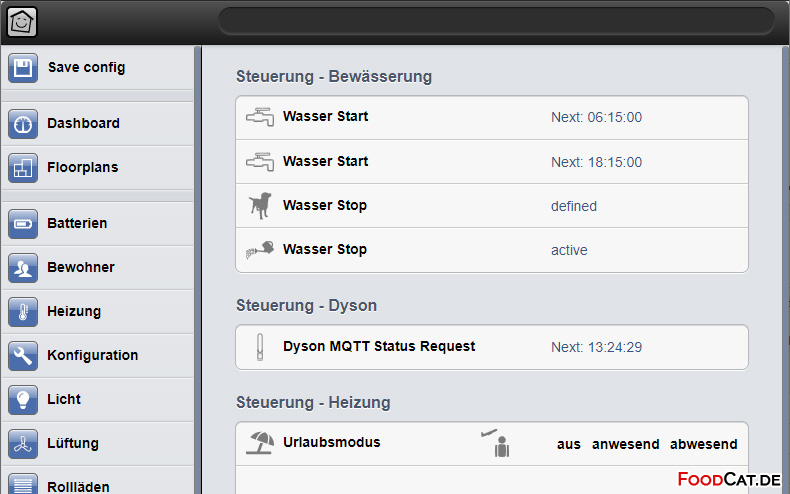Open Dyson MQTT Status Request link

coord(379,346)
